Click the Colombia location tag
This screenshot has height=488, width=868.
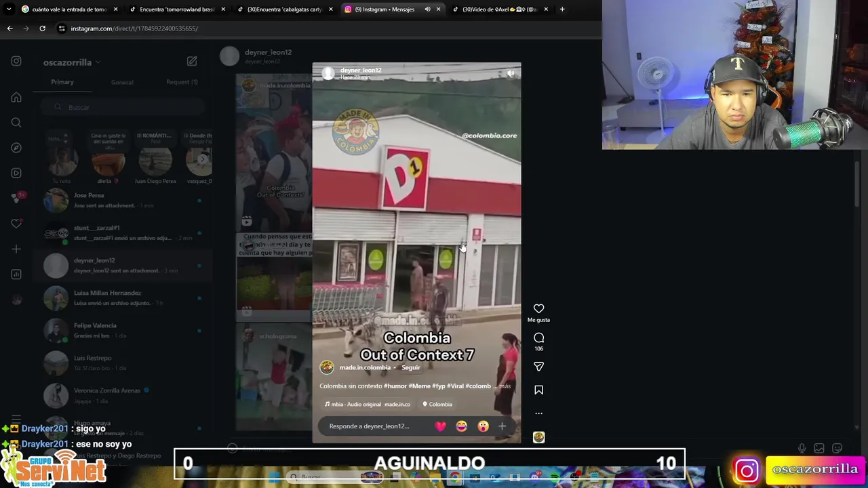tap(437, 404)
